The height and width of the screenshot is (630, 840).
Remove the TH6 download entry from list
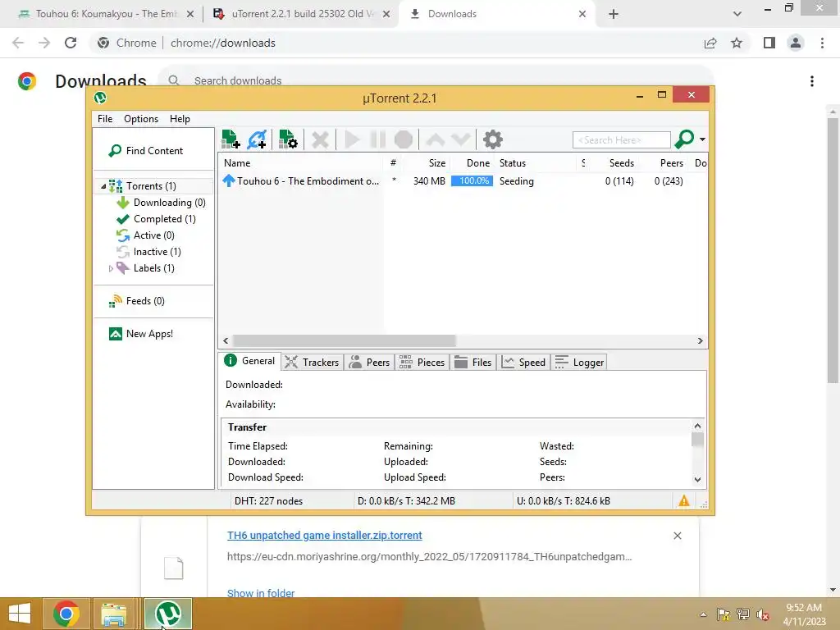pos(677,536)
